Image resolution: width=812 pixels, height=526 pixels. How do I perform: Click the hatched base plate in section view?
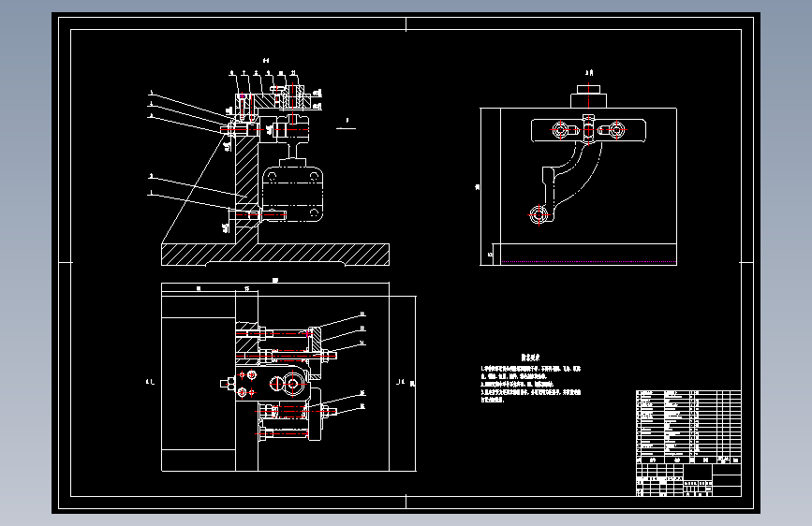pyautogui.click(x=275, y=255)
